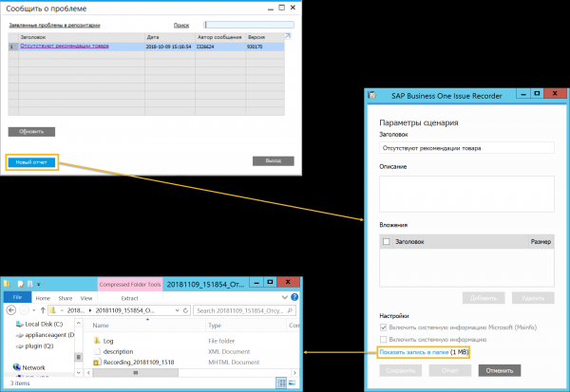
Task: Open Network in the navigation pane
Action: click(33, 366)
